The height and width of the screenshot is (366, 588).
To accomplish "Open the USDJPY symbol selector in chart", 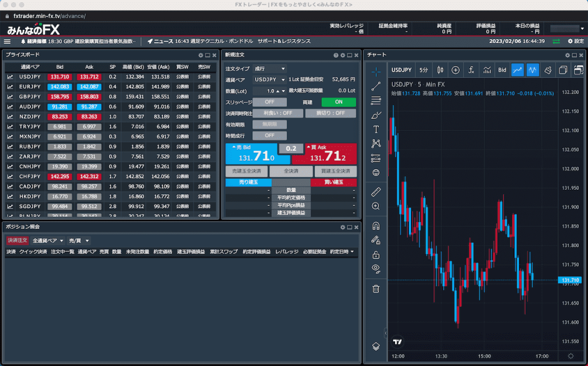I will coord(401,70).
